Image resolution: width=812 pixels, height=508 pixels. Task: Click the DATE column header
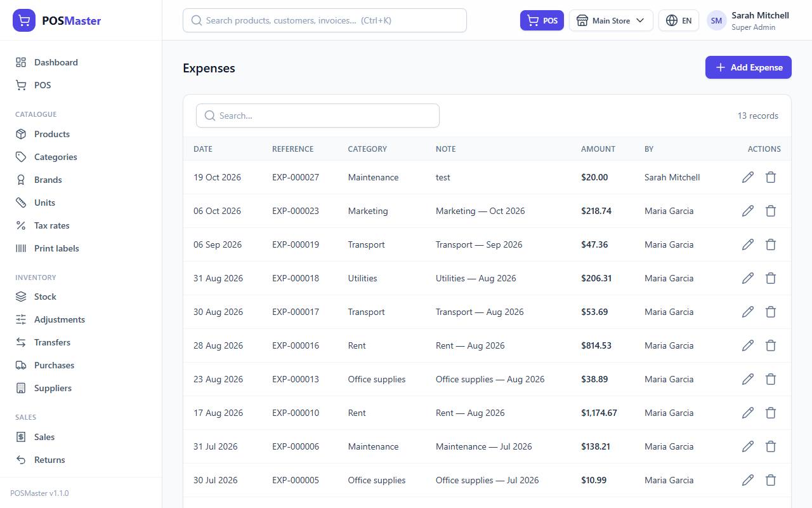point(203,149)
